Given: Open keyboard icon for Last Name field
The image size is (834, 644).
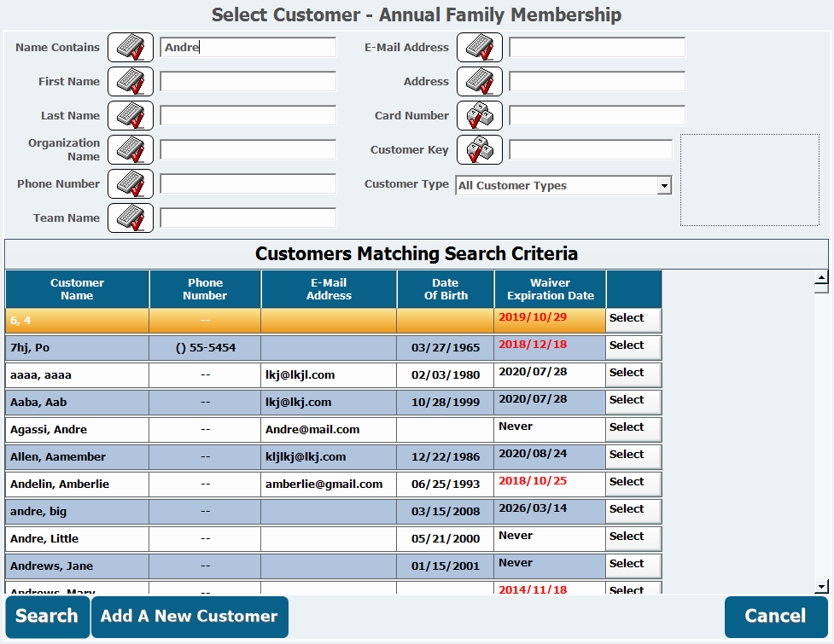Looking at the screenshot, I should [x=131, y=116].
